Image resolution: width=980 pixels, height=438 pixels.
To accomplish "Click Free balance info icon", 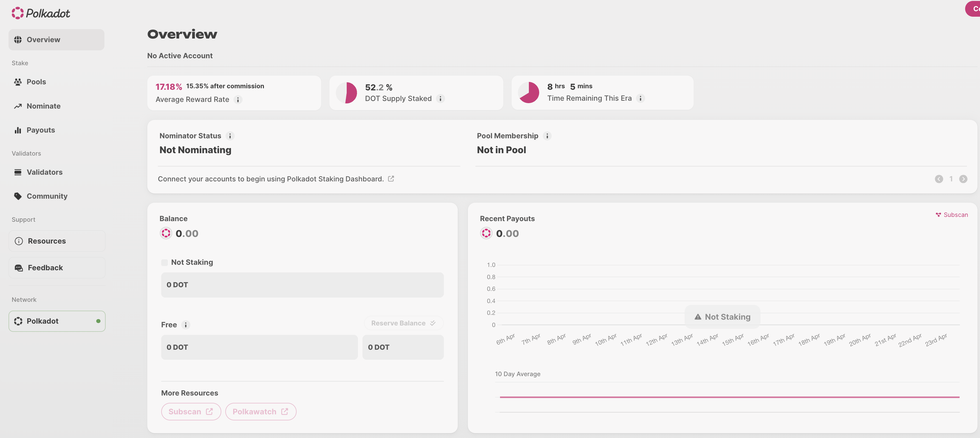I will tap(186, 325).
